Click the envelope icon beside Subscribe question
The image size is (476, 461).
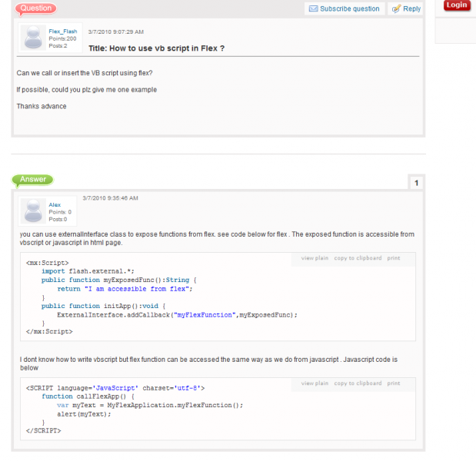coord(313,9)
